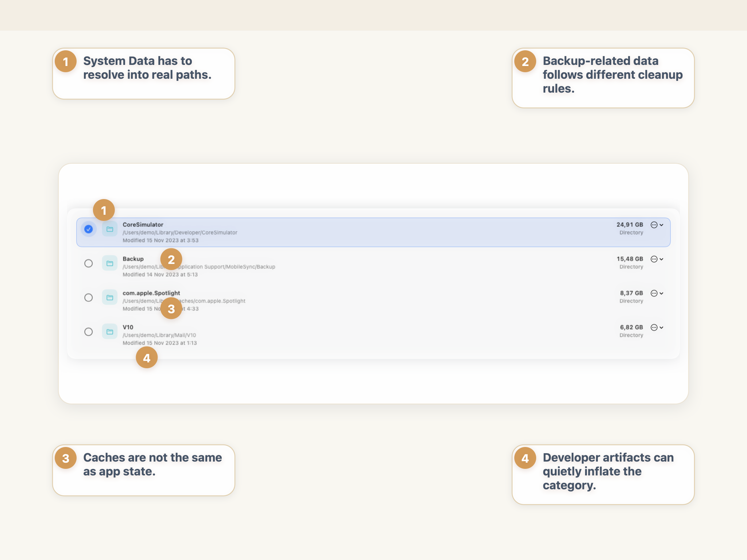Open the ellipsis menu for Backup
Image resolution: width=747 pixels, height=560 pixels.
[654, 259]
